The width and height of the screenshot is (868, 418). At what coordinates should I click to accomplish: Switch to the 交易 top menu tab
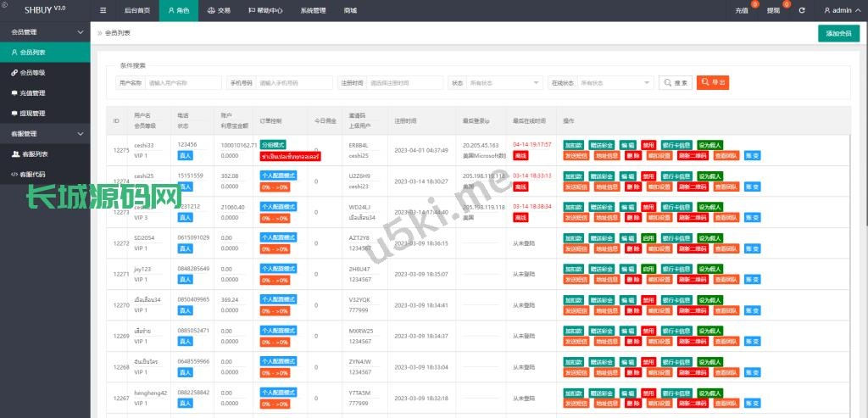click(x=219, y=11)
